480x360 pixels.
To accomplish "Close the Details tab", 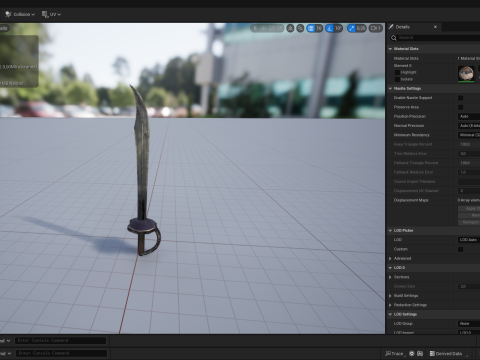I will (435, 27).
